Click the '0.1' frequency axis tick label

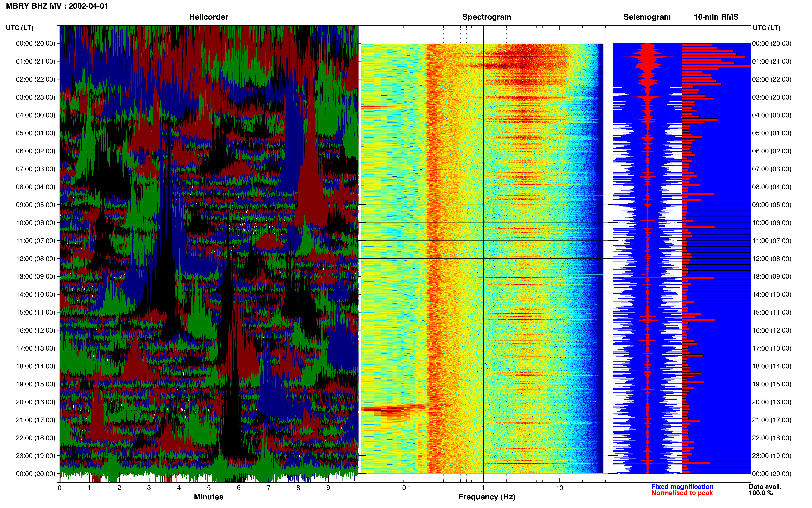[x=407, y=488]
